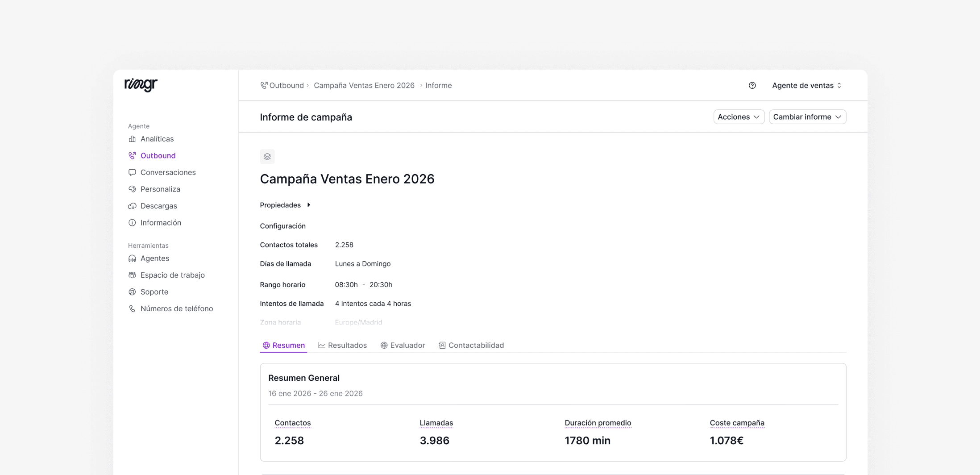Open the Agente de ventas selector
Viewport: 980px width, 475px height.
pos(806,85)
